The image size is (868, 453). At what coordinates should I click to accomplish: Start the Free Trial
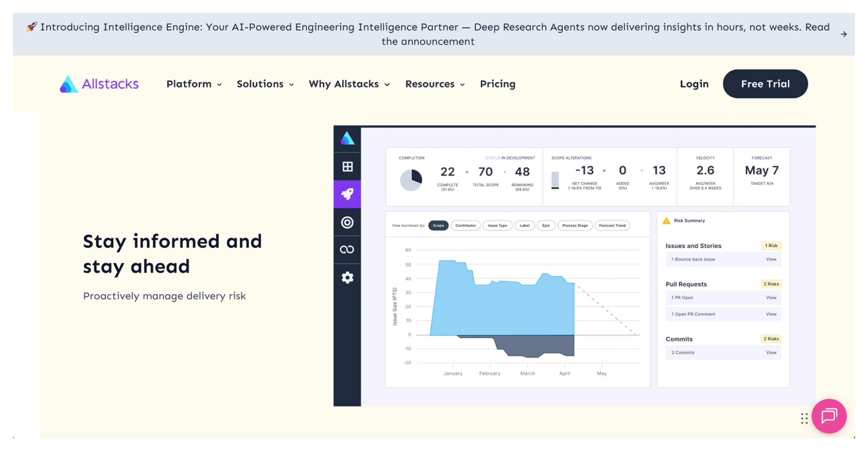tap(765, 84)
